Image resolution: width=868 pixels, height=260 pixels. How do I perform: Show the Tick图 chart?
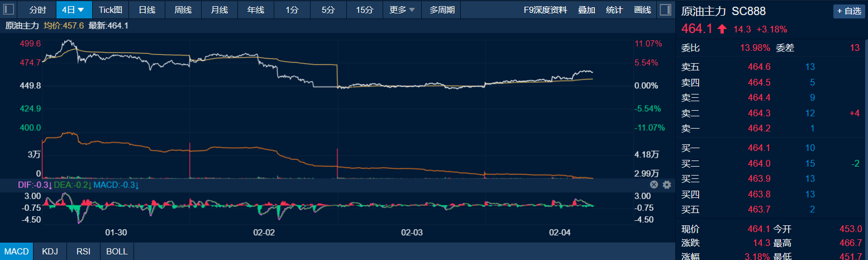[110, 10]
